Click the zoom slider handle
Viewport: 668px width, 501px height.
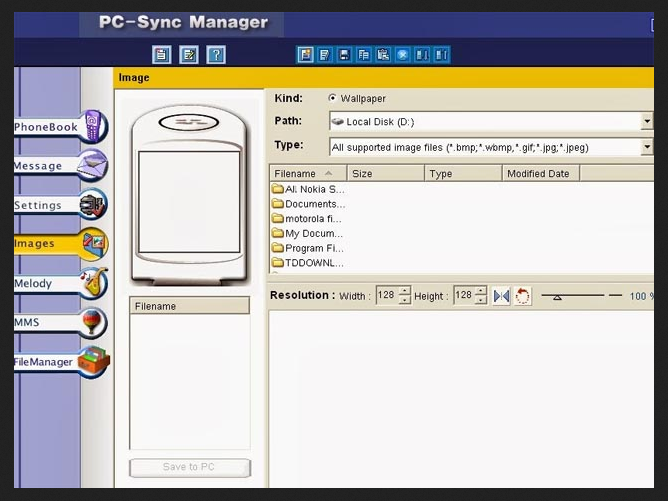click(x=557, y=297)
